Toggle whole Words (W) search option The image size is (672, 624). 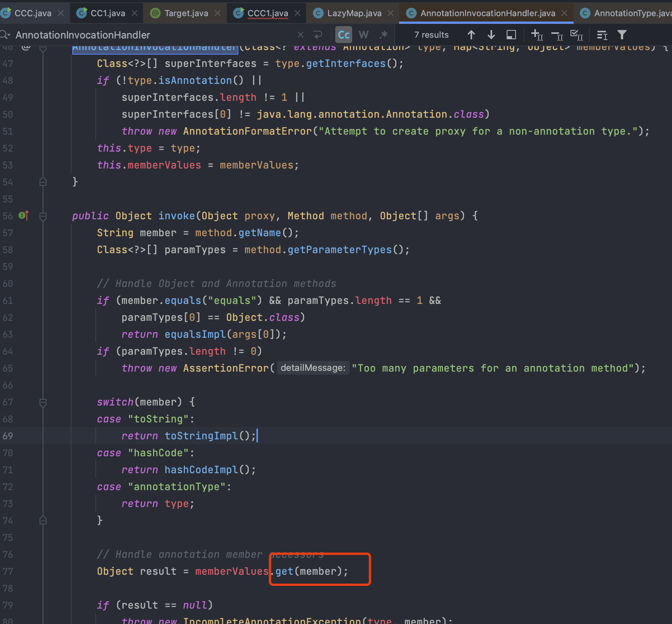tap(363, 35)
